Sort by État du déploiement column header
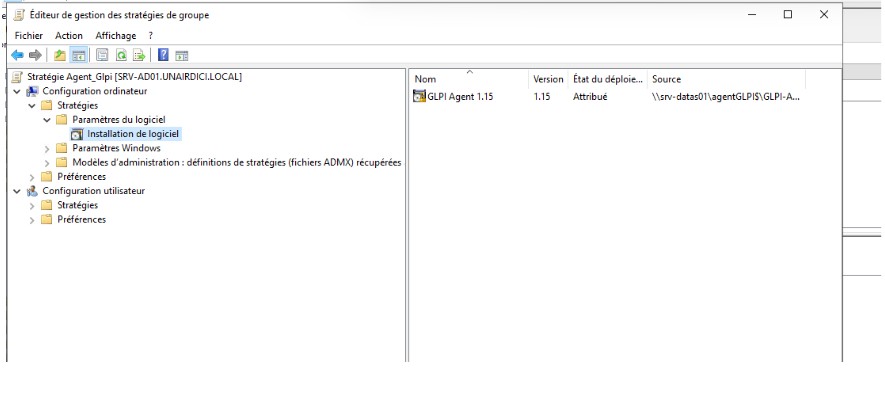This screenshot has width=885, height=401. (608, 79)
